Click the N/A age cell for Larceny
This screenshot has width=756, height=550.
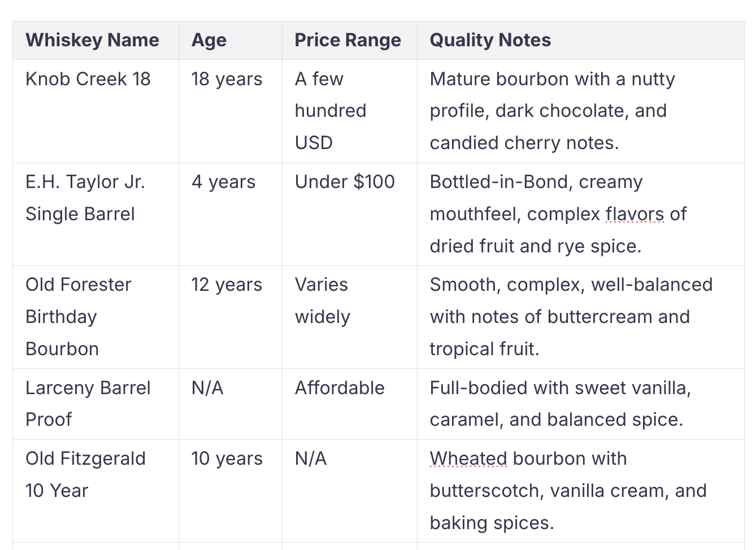[207, 388]
